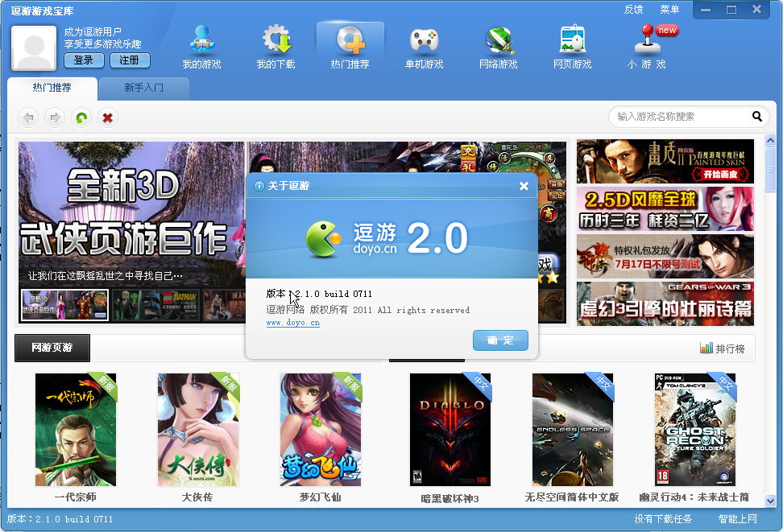This screenshot has width=783, height=532.
Task: Open 网页游戏 web games icon
Action: 572,47
